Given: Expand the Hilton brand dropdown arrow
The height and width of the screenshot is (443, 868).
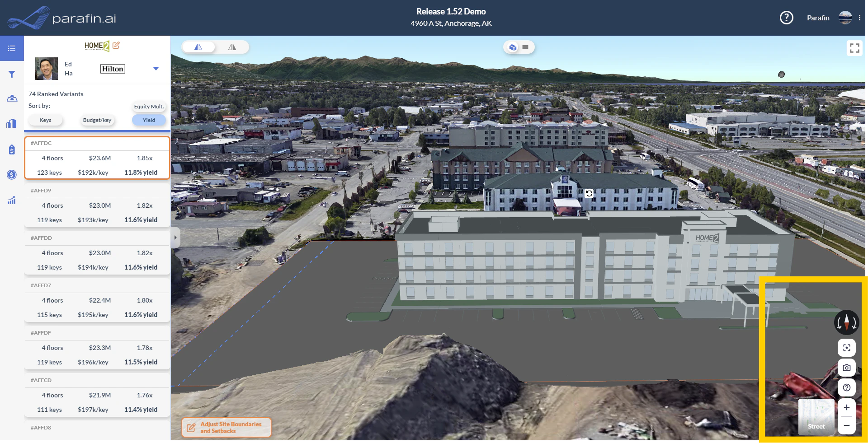Looking at the screenshot, I should [156, 69].
